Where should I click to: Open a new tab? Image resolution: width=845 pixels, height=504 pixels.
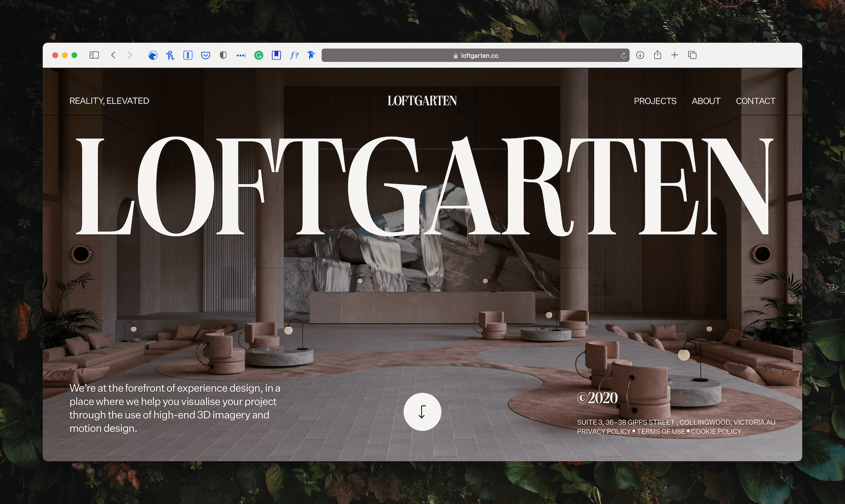coord(675,55)
